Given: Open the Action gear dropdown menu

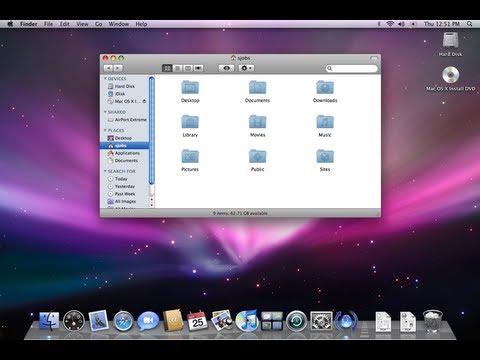Looking at the screenshot, I should tap(246, 68).
